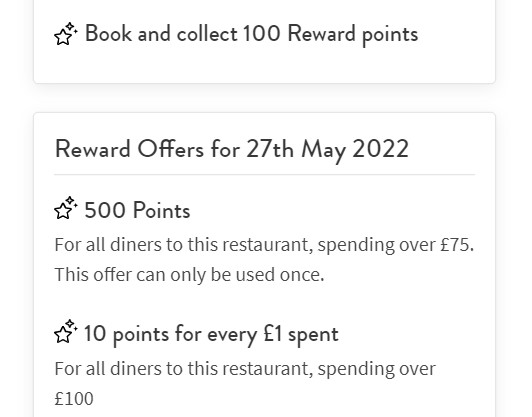
Task: Click the spending over £75 description text
Action: pyautogui.click(x=264, y=245)
